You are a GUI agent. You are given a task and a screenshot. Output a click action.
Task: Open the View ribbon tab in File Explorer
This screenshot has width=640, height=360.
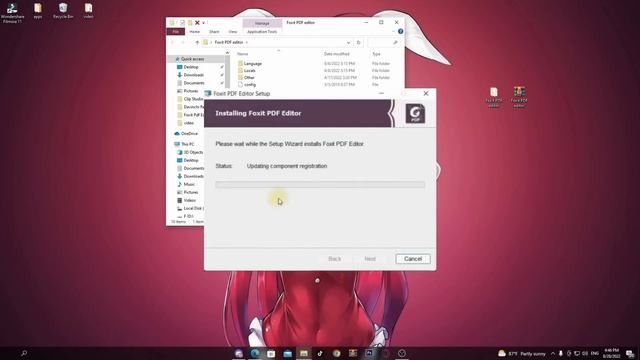(233, 31)
